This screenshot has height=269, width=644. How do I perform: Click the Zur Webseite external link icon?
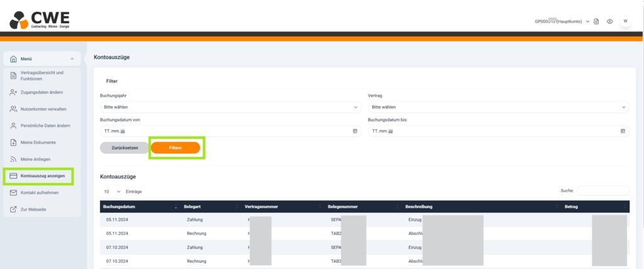(x=13, y=209)
